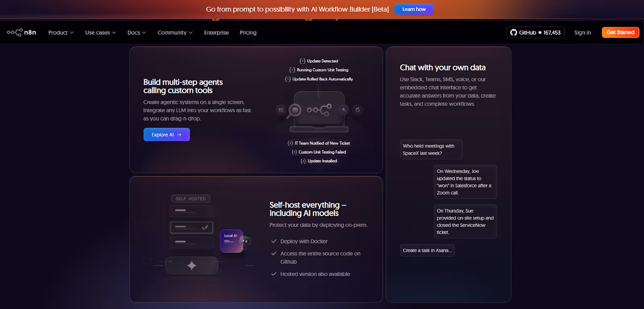The height and width of the screenshot is (309, 644).
Task: Expand the Use cases dropdown menu
Action: [101, 33]
